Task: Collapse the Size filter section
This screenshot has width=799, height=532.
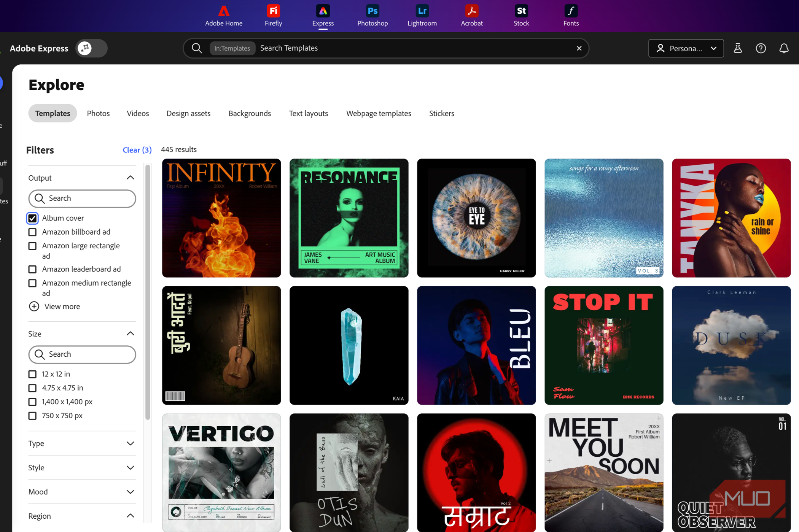Action: click(x=130, y=334)
